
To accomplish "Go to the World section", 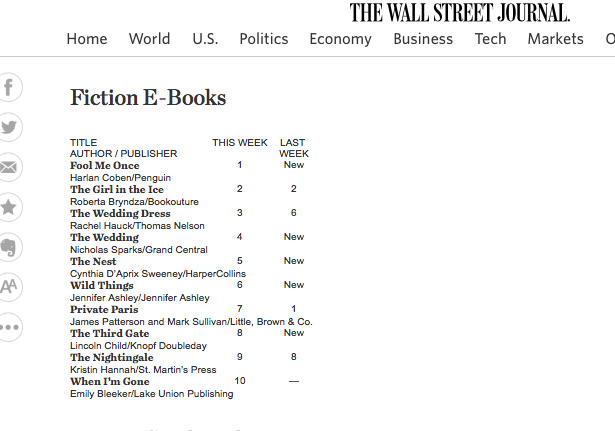I will (x=149, y=39).
